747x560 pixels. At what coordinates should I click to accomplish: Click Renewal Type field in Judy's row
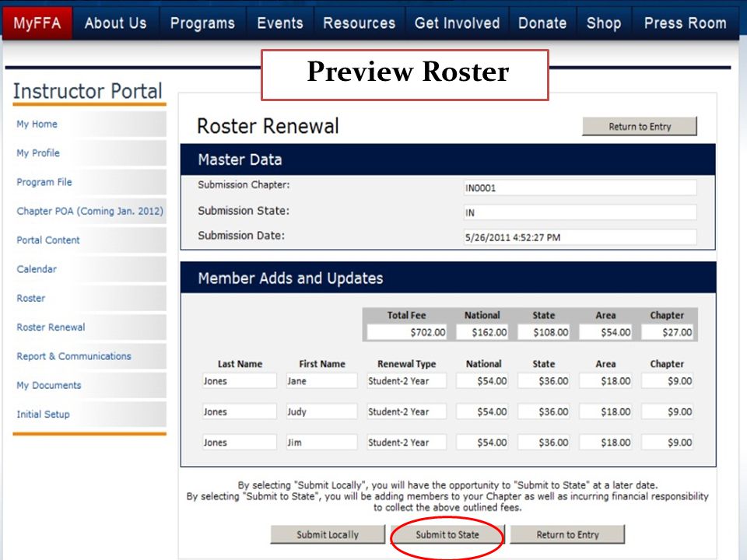tap(407, 412)
